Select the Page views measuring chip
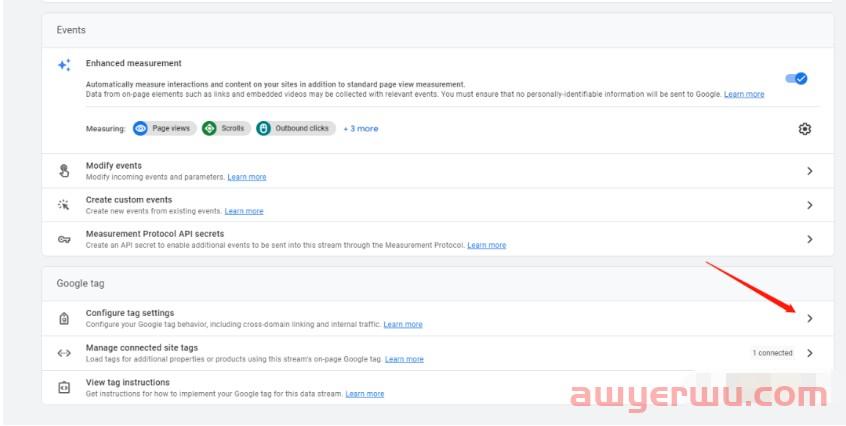This screenshot has height=426, width=846. [x=162, y=129]
